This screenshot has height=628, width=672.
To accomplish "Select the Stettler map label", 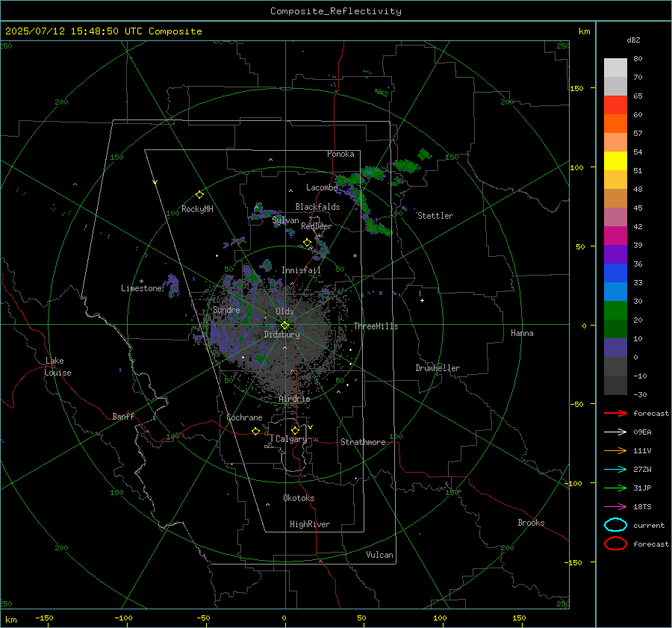I will 435,216.
